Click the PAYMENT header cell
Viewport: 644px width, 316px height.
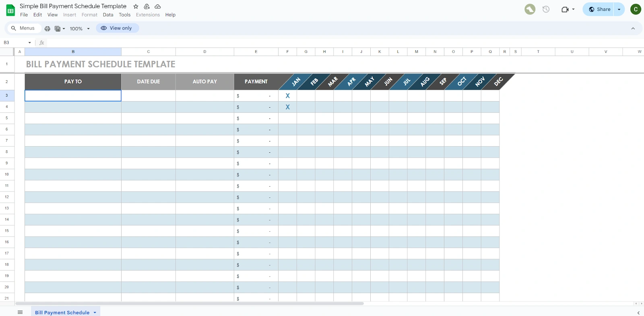[x=256, y=81]
